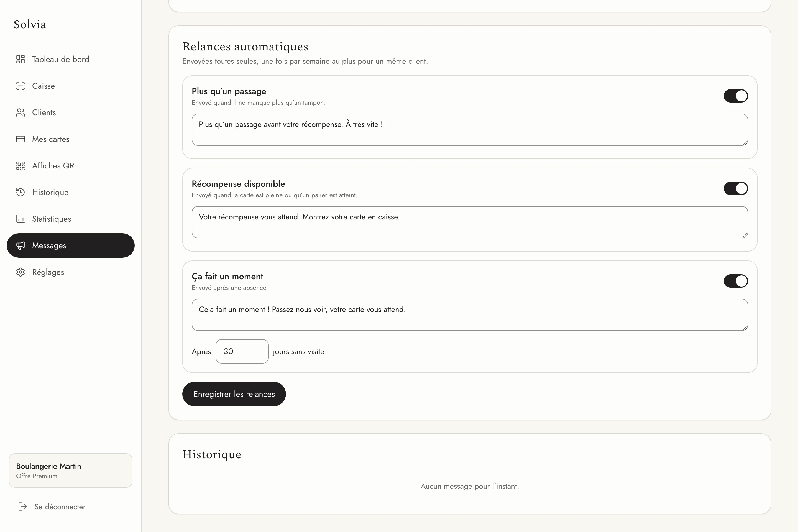Click the Messages megaphone icon
Viewport: 798px width, 532px height.
[20, 246]
